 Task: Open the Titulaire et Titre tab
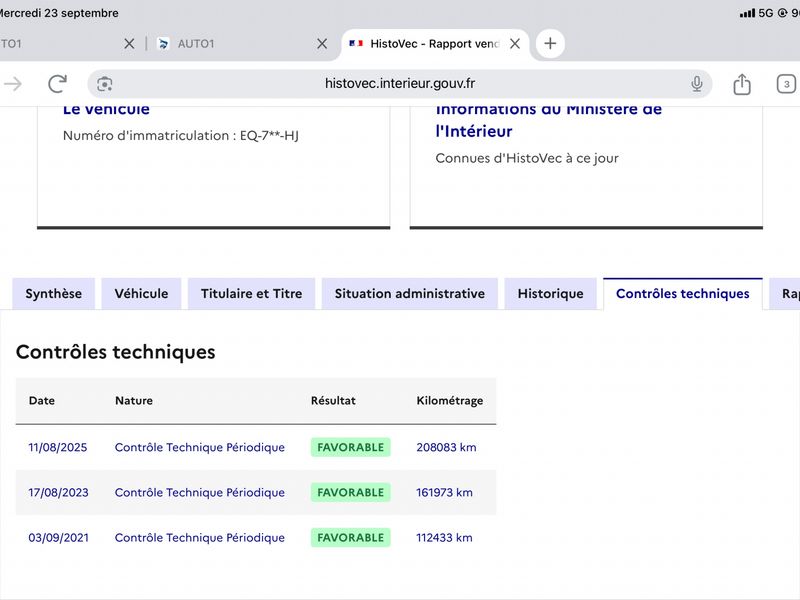(252, 294)
